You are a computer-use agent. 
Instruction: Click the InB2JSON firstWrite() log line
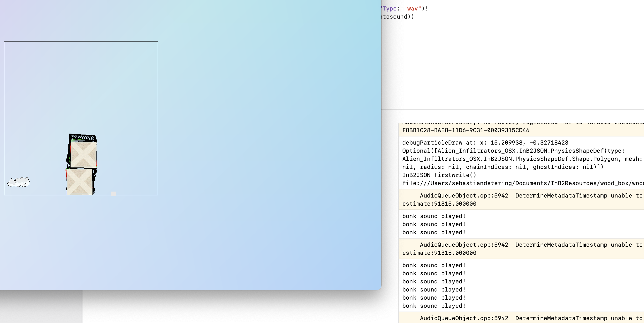pos(439,175)
